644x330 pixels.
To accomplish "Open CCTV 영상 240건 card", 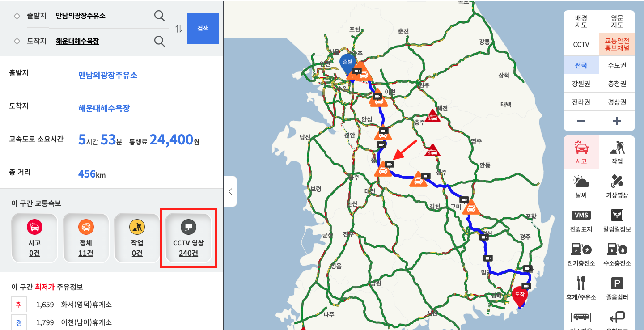I will (x=188, y=238).
